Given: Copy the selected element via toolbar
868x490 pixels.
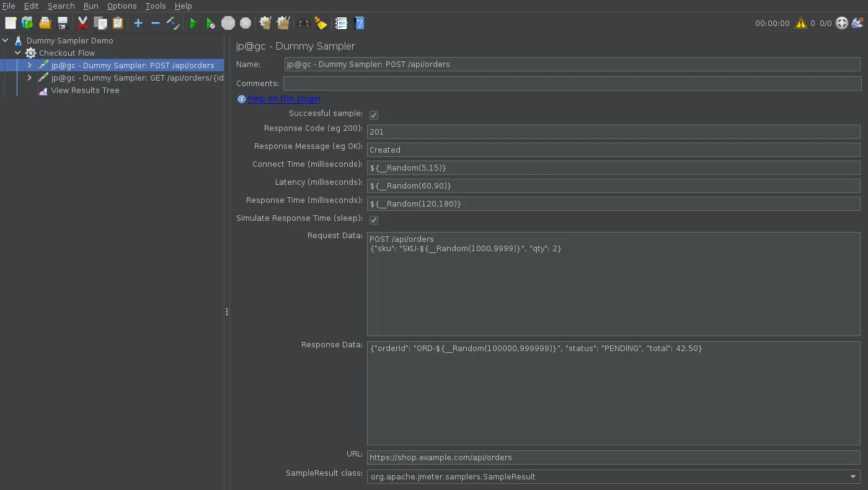Looking at the screenshot, I should [100, 23].
